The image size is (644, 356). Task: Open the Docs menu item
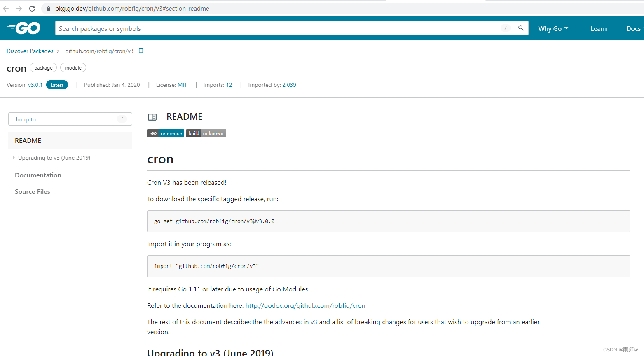click(633, 28)
